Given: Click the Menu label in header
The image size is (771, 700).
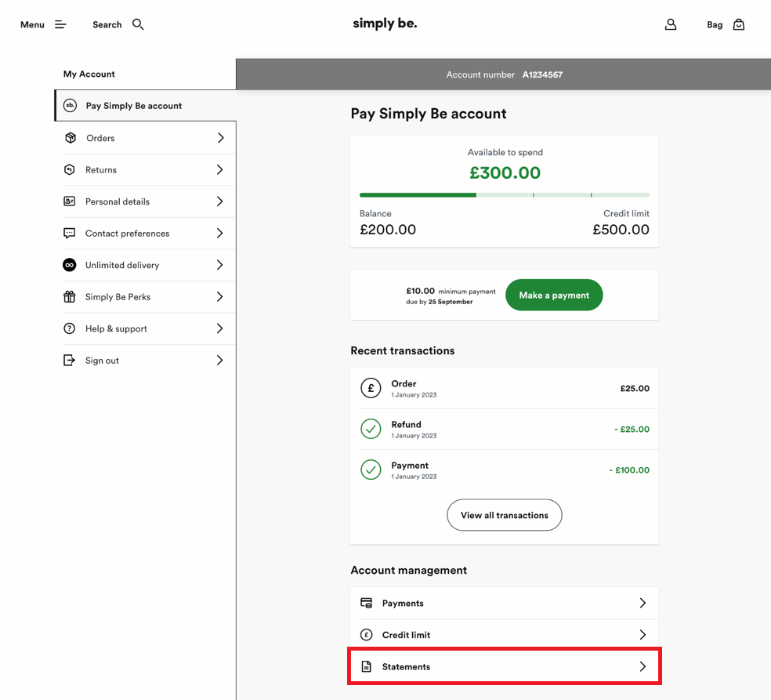Looking at the screenshot, I should click(32, 24).
